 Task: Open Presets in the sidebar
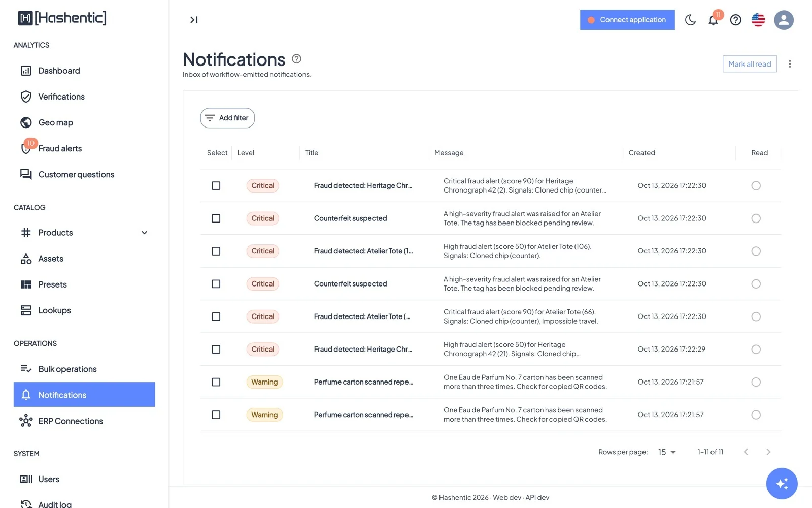click(84, 284)
